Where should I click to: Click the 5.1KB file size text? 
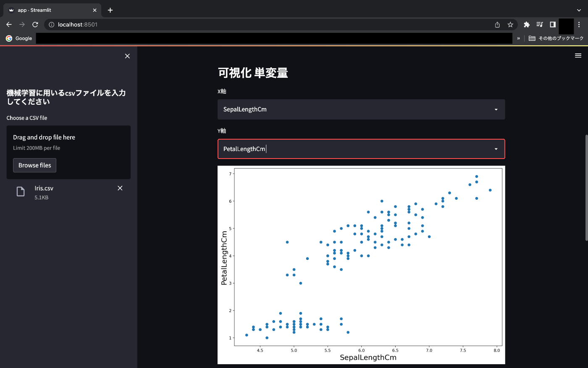(x=42, y=197)
